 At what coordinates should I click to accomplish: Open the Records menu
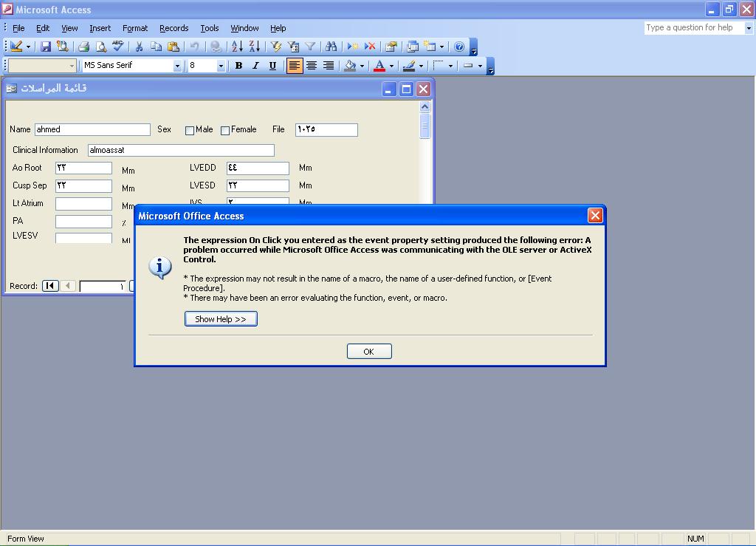tap(174, 28)
